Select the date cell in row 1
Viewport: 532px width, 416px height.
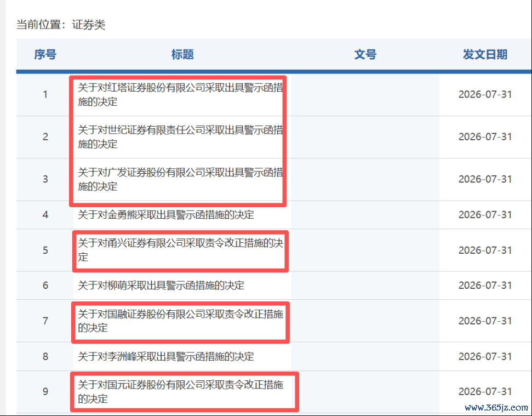pyautogui.click(x=485, y=94)
